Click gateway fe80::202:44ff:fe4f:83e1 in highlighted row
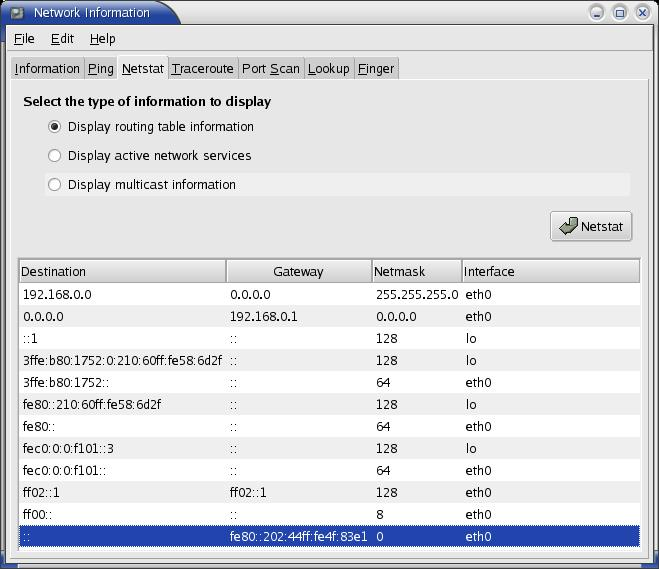The image size is (659, 569). [298, 536]
